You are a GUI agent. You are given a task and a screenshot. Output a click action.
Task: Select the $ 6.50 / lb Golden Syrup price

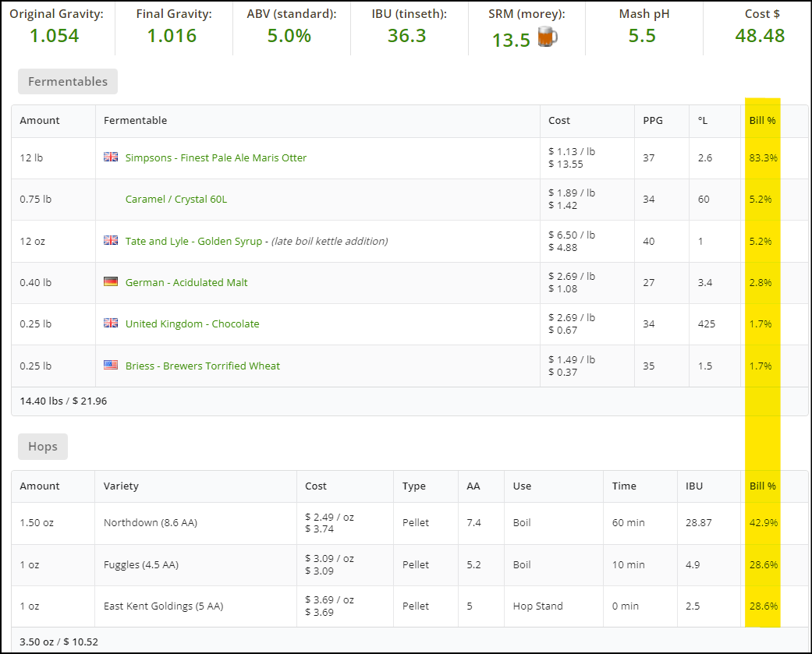[x=572, y=235]
